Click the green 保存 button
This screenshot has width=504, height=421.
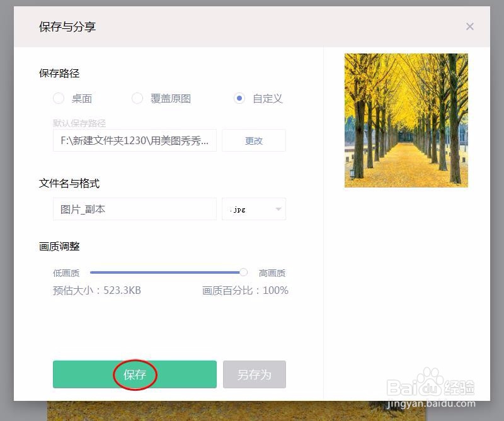tap(135, 374)
